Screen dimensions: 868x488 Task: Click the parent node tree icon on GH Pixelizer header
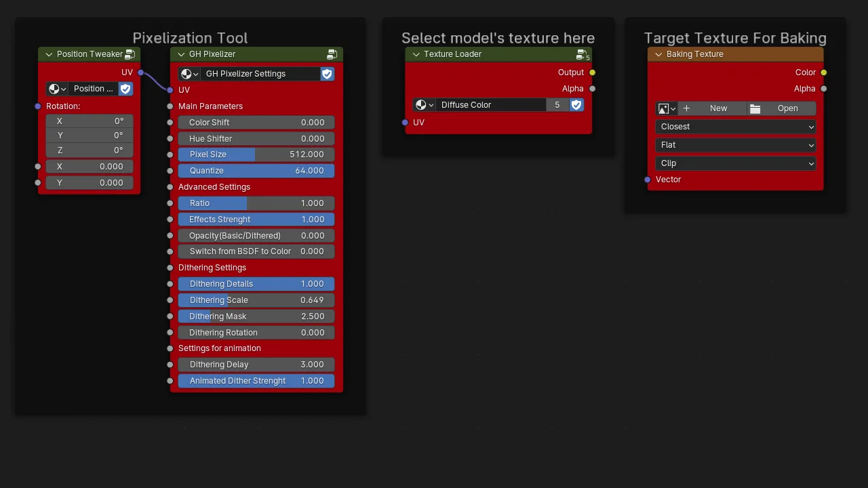tap(332, 54)
